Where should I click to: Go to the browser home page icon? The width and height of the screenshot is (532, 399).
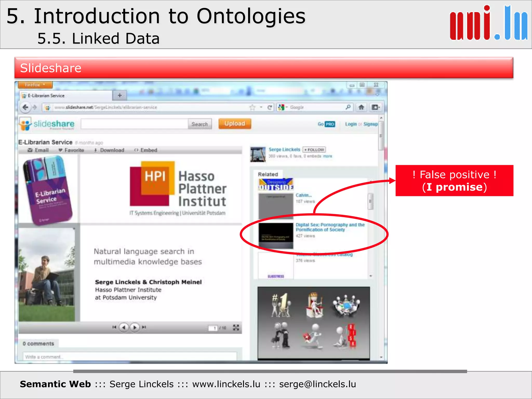361,107
